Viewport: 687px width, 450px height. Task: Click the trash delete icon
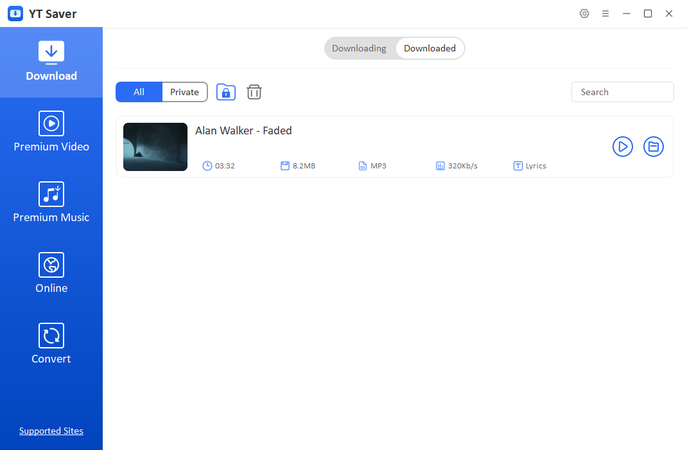[254, 92]
